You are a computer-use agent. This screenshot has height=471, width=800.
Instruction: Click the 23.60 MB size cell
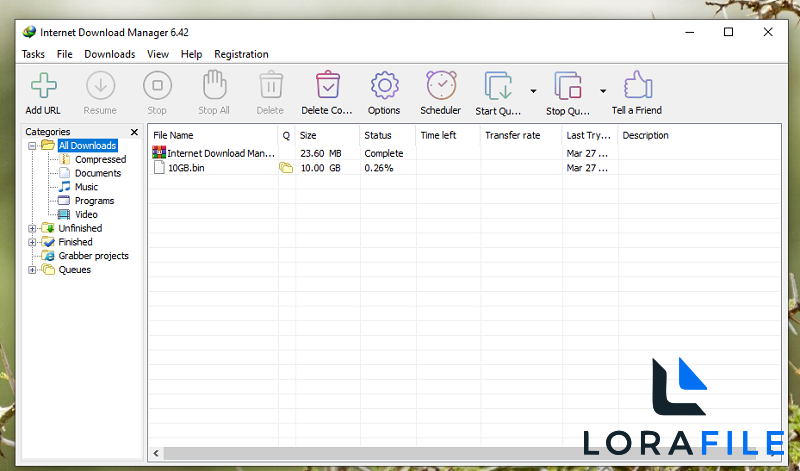click(321, 153)
